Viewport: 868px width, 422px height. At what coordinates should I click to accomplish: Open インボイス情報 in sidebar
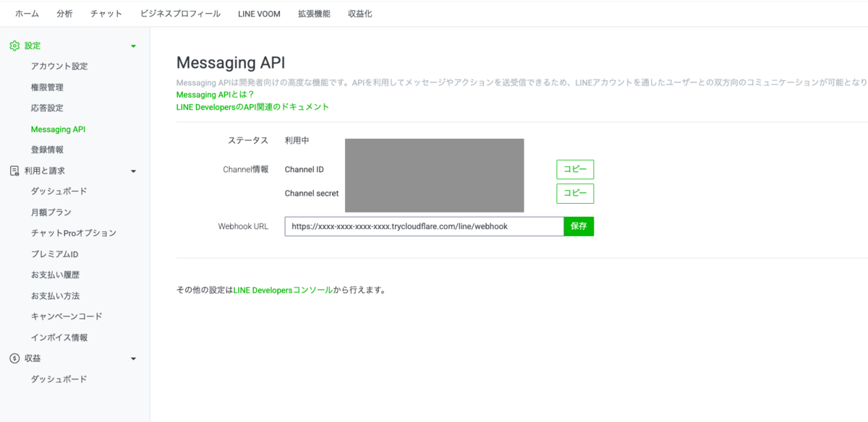tap(59, 337)
